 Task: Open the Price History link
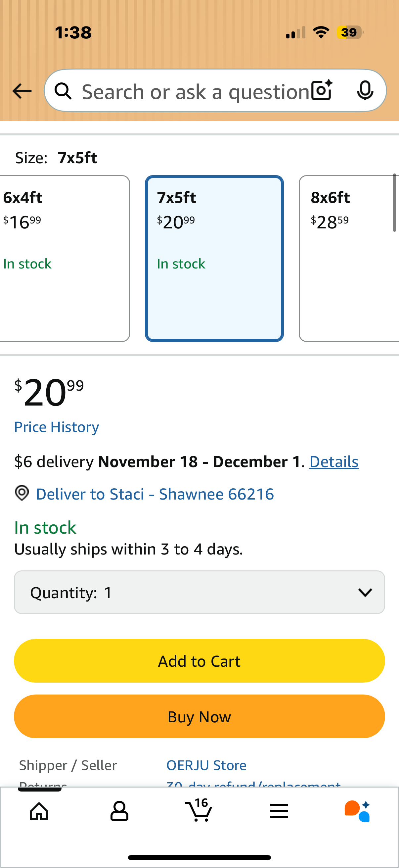tap(57, 427)
